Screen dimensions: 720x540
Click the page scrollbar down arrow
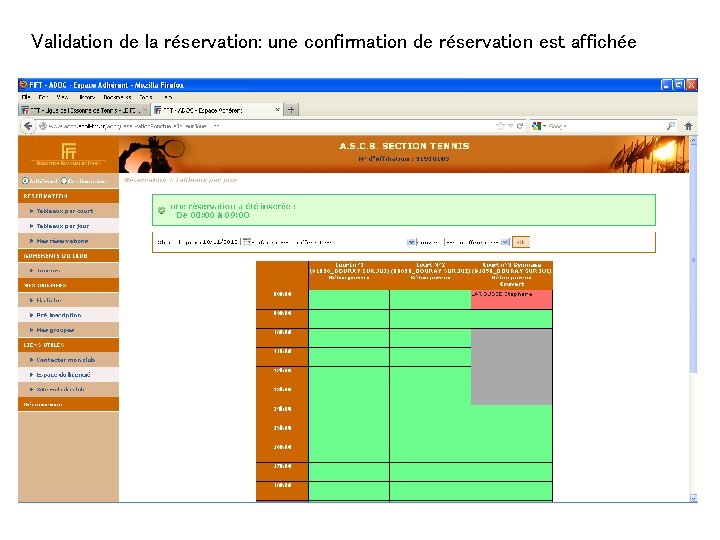693,498
